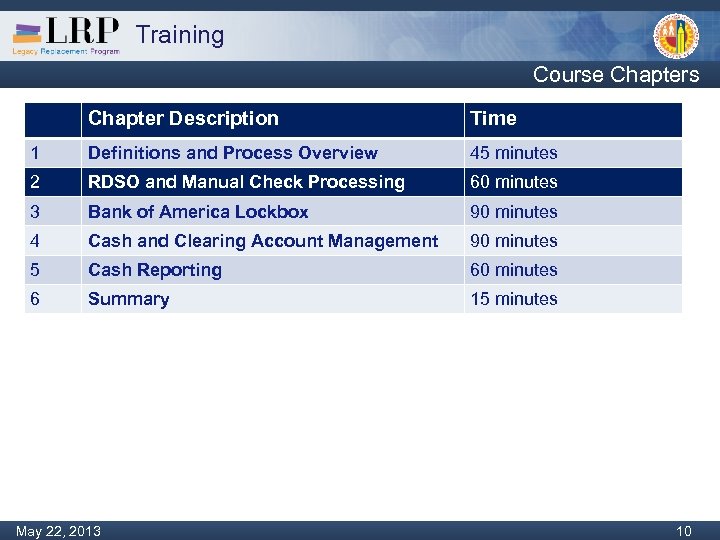720x540 pixels.
Task: Click chapter number 2 cell
Action: (53, 182)
